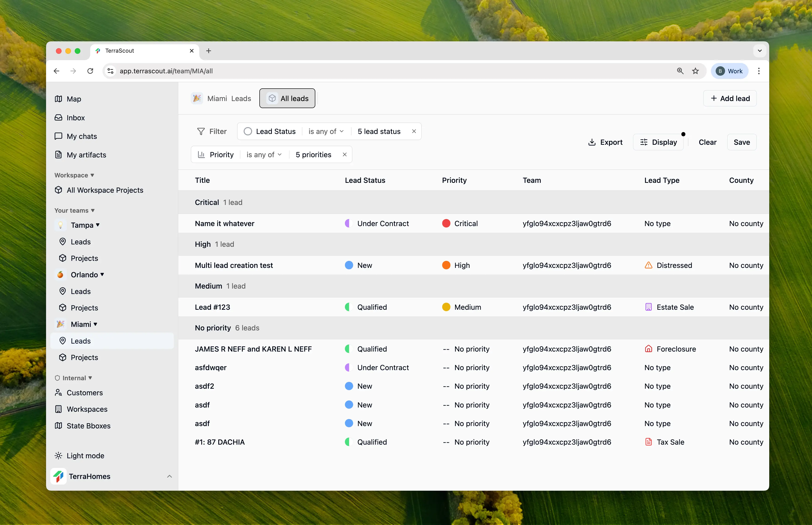This screenshot has height=525, width=812.
Task: Click the Export download icon
Action: [x=592, y=142]
